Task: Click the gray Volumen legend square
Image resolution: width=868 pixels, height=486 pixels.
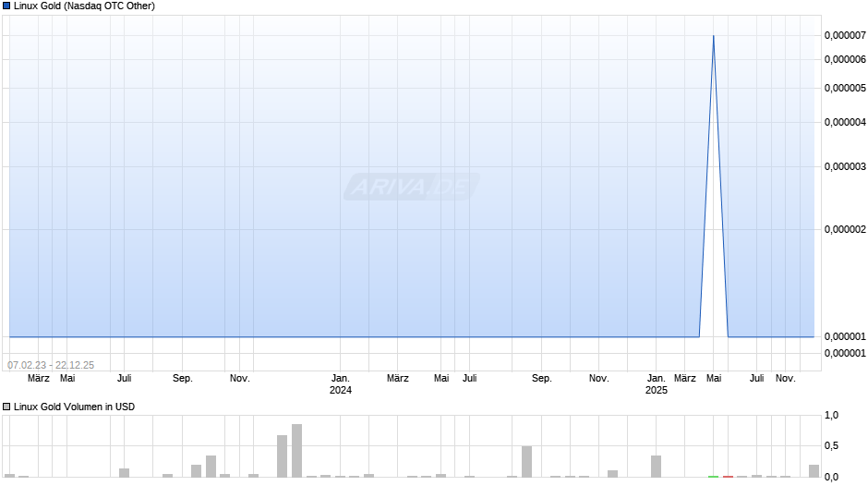Action: (x=6, y=407)
